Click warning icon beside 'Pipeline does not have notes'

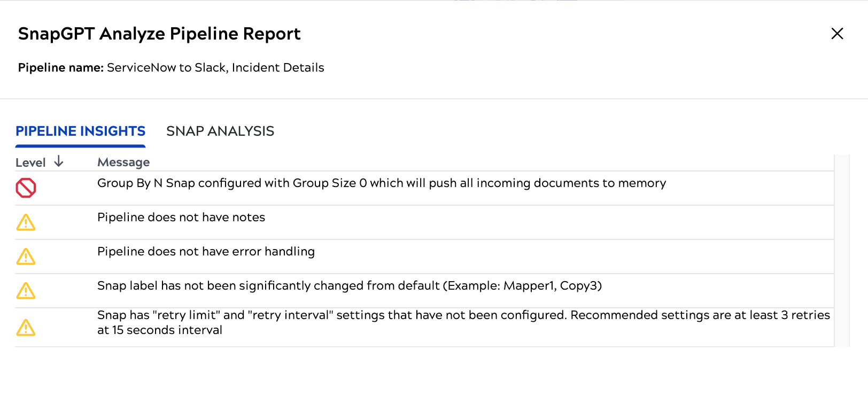(x=26, y=222)
